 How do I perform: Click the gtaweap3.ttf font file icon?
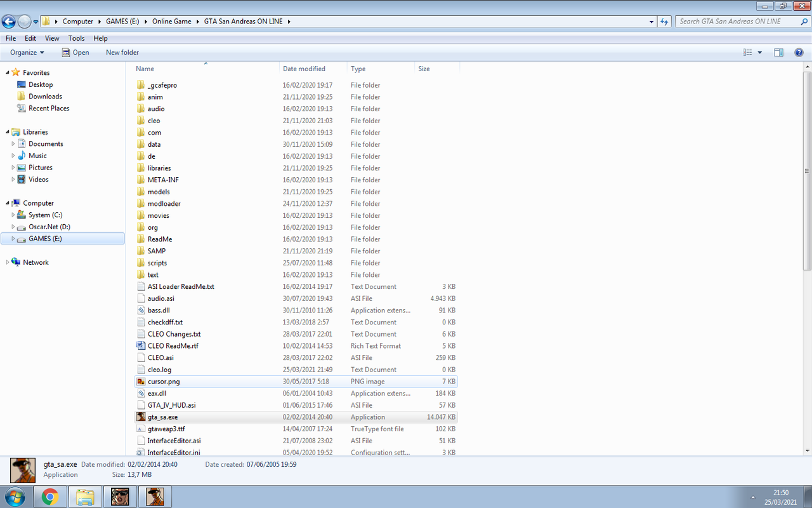coord(141,429)
